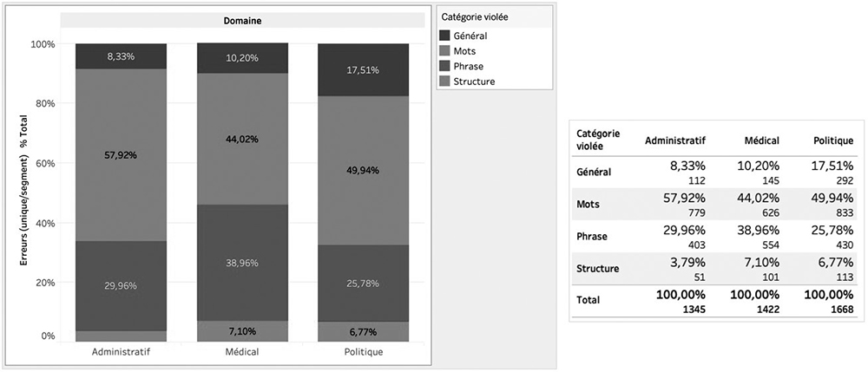Select the Médical column header in table
The image size is (868, 372).
762,140
